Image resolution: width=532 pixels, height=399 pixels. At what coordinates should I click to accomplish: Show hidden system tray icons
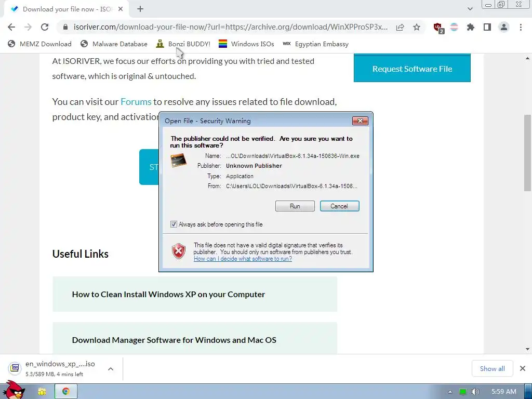click(450, 392)
